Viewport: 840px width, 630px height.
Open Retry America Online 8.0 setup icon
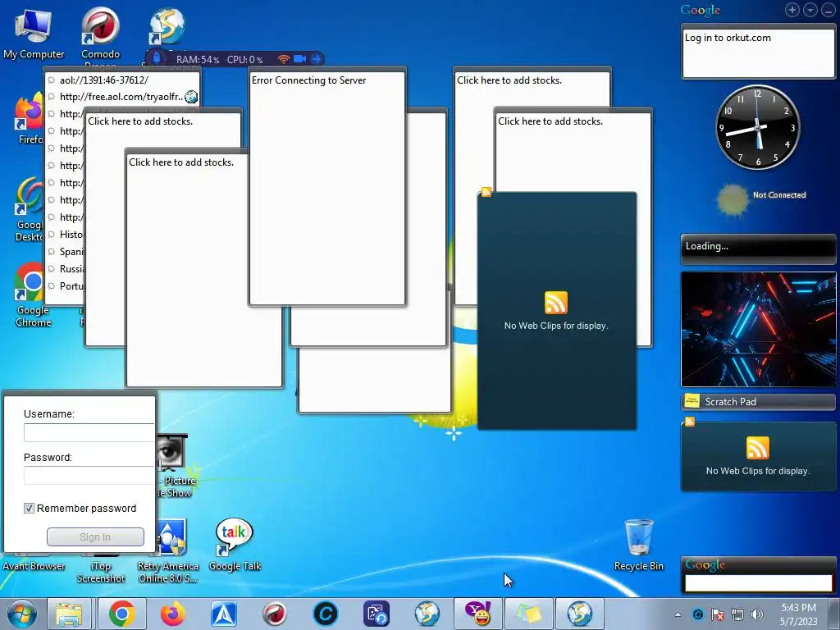pos(167,550)
